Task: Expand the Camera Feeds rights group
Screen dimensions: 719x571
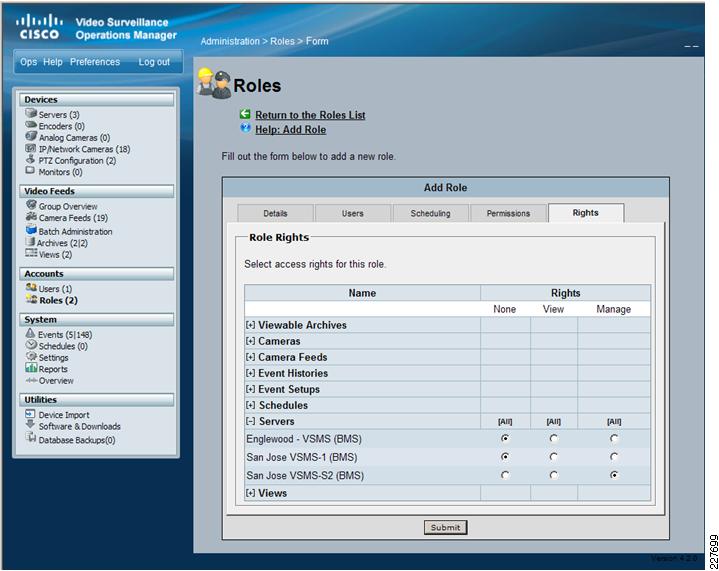Action: (x=250, y=357)
